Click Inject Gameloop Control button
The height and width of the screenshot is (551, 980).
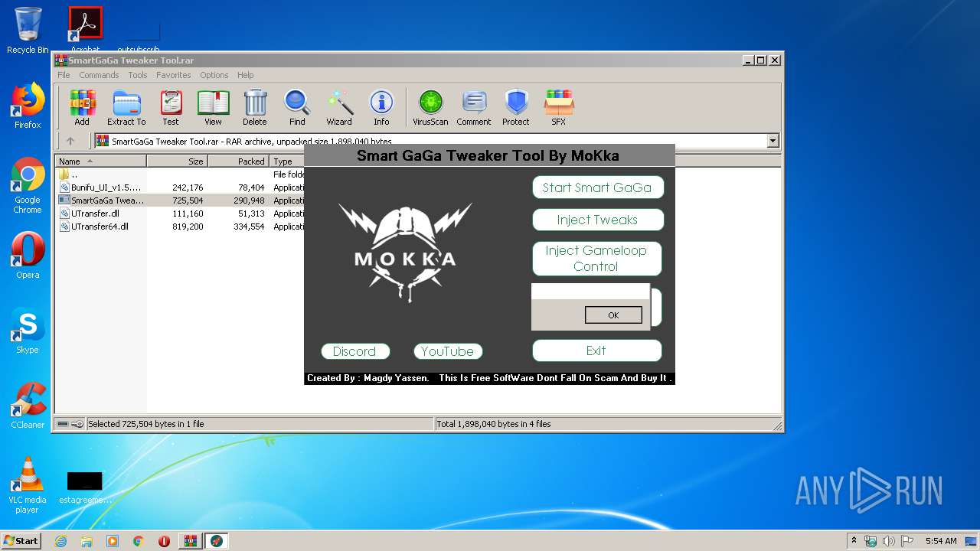point(596,259)
